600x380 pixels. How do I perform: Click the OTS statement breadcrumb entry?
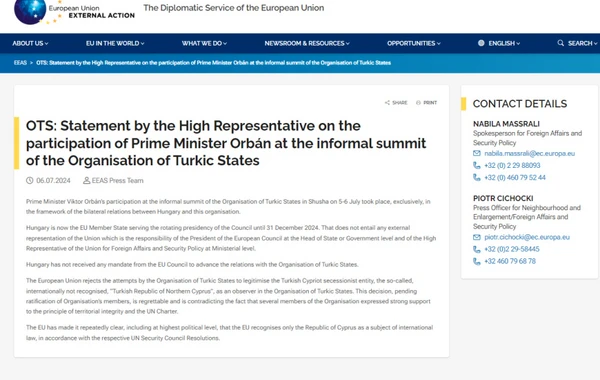tap(214, 63)
